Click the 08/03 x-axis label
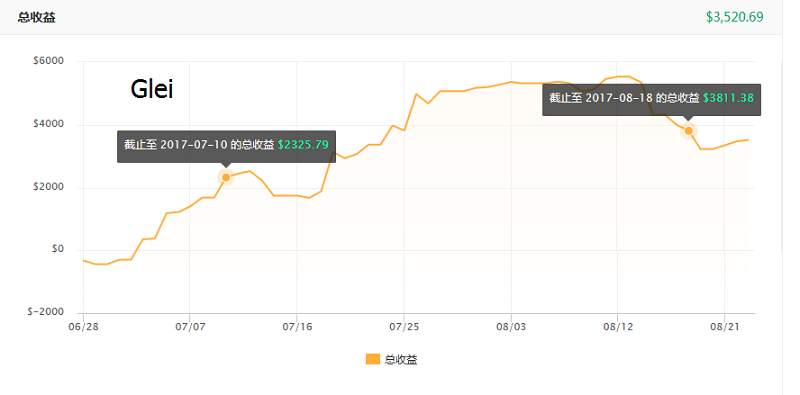The image size is (800, 395). [511, 326]
